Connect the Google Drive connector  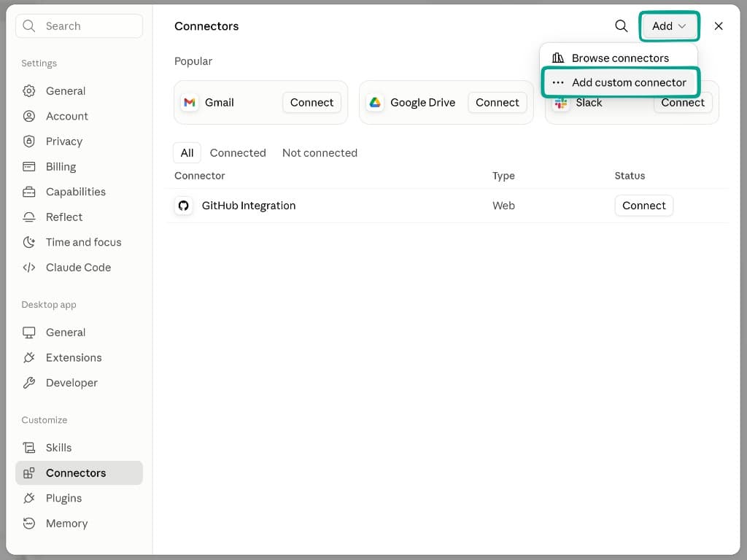click(x=497, y=102)
